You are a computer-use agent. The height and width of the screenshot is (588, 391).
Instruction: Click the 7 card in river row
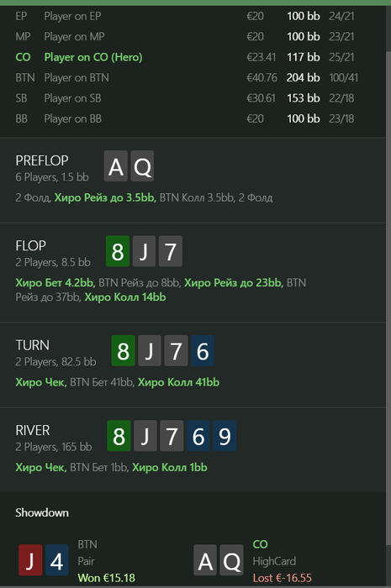(x=172, y=436)
